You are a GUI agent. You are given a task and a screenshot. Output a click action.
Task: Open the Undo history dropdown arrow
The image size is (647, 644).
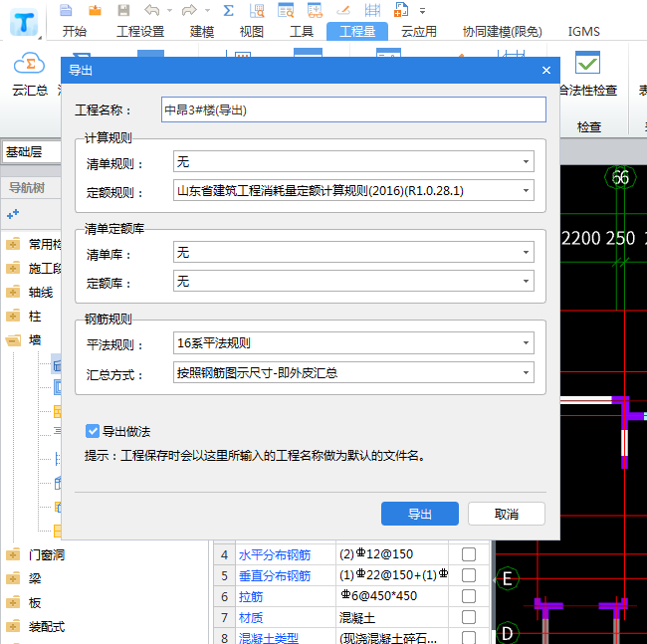169,10
